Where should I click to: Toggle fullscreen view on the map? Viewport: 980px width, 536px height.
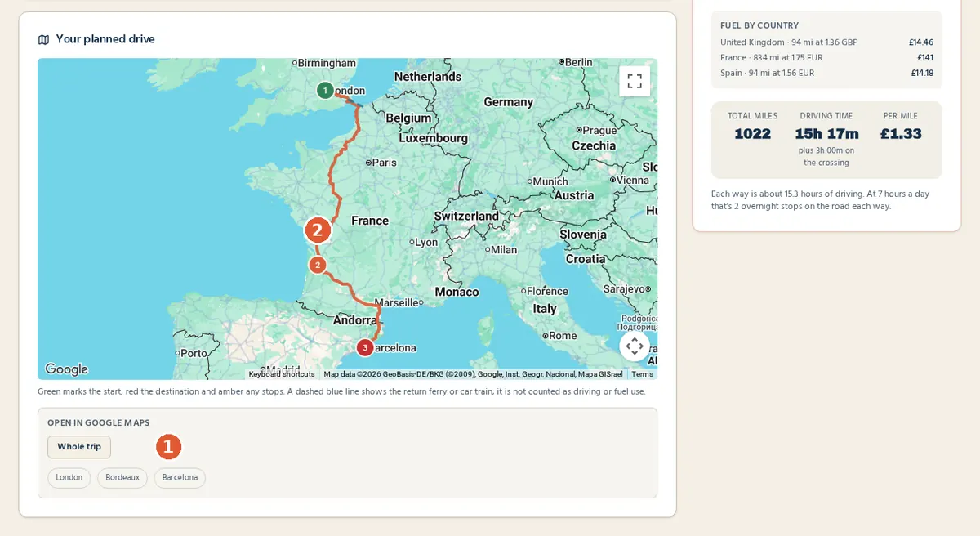click(x=635, y=81)
